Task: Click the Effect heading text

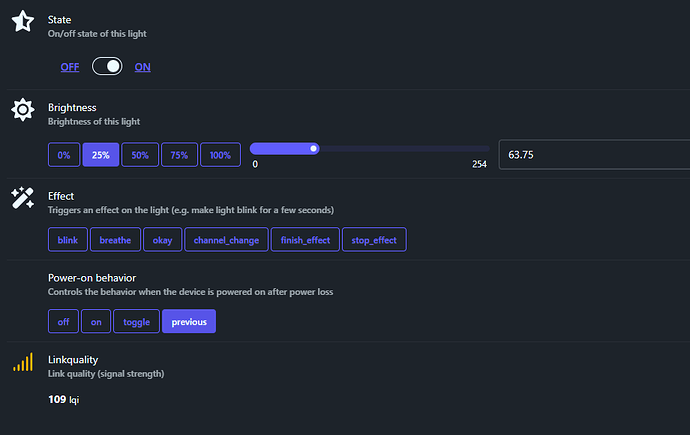Action: point(61,196)
